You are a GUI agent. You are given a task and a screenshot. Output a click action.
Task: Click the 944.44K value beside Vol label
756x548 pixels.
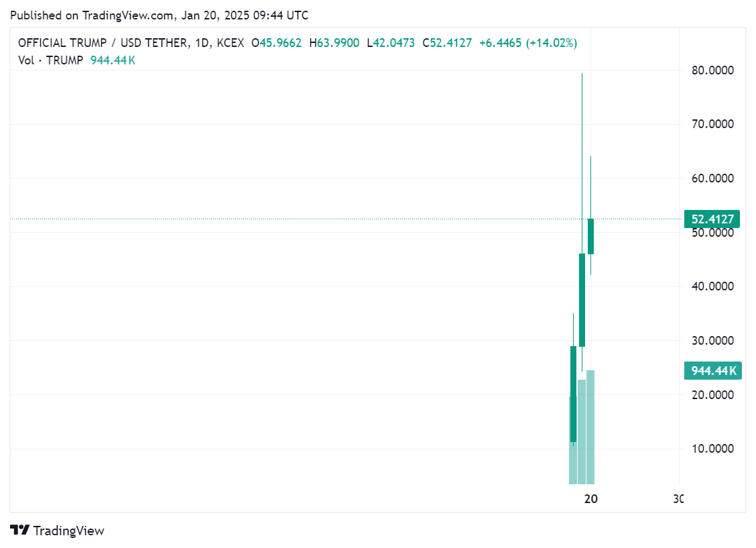coord(113,60)
